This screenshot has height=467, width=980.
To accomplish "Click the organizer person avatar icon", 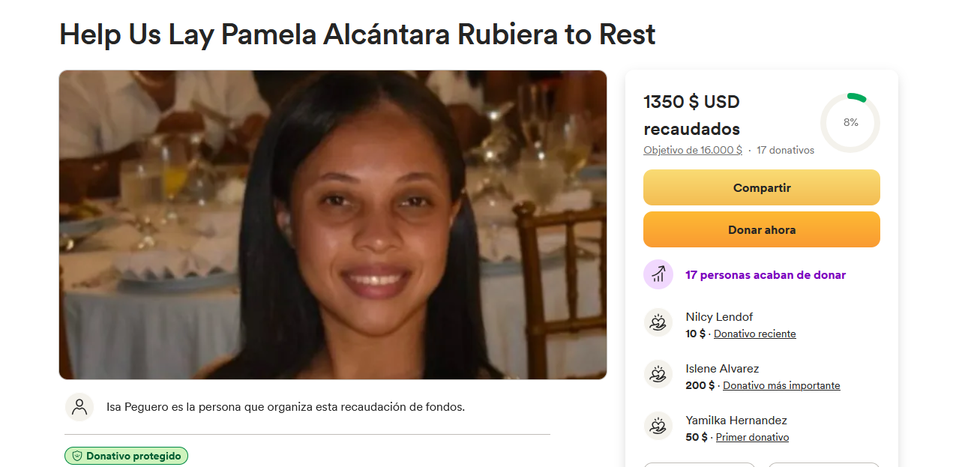I will tap(79, 407).
